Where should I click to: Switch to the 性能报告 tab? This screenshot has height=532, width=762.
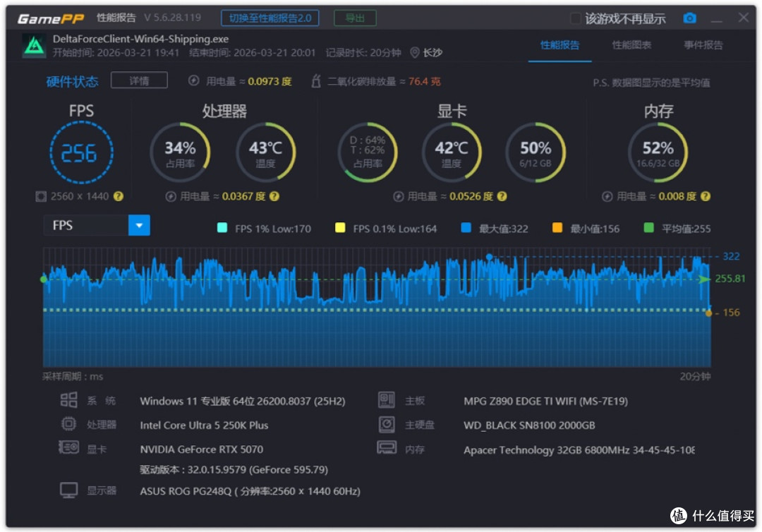pyautogui.click(x=560, y=45)
